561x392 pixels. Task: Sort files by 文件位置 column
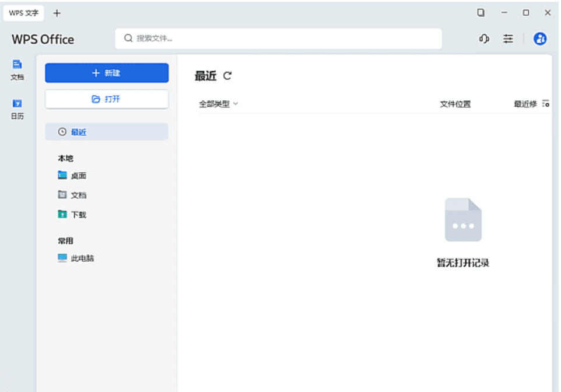pyautogui.click(x=455, y=103)
